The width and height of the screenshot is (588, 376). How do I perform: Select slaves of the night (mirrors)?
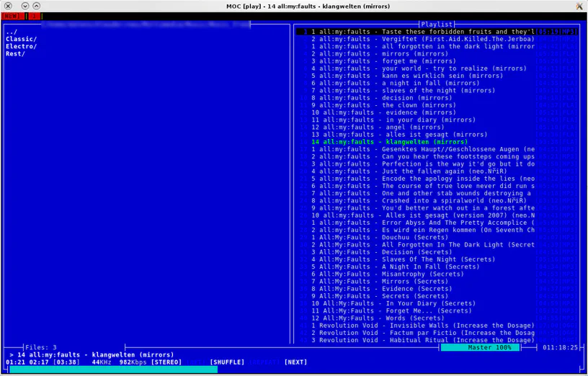click(437, 90)
